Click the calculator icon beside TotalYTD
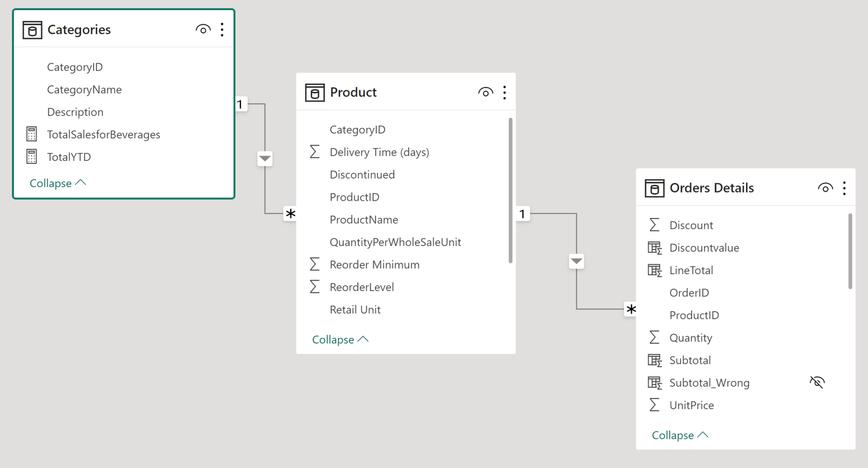Screen dimensions: 868x468 click(x=31, y=156)
